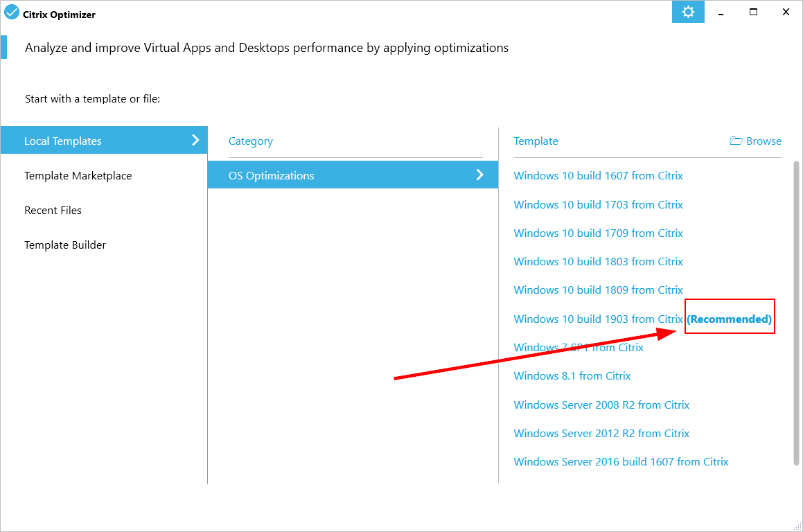The image size is (803, 532).
Task: Choose Windows 10 build 1709 template
Action: 598,233
